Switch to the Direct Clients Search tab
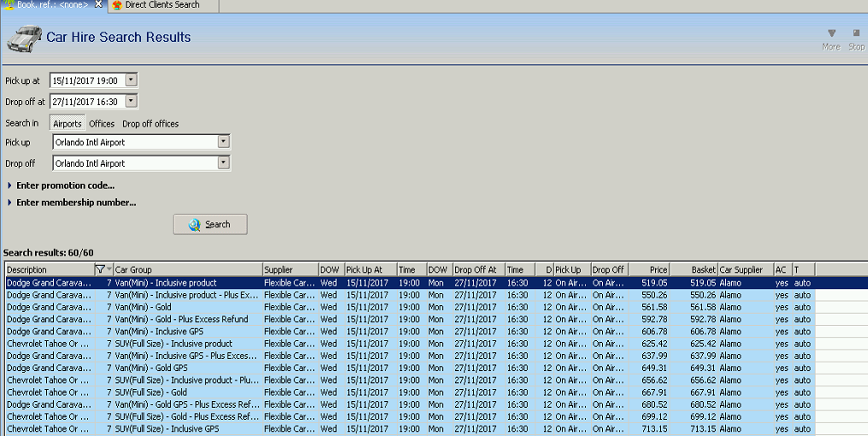 (162, 5)
